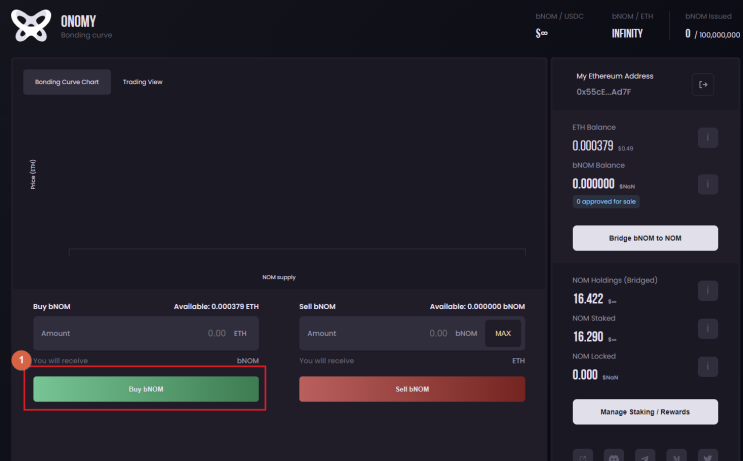
Task: Switch to Trading View tab
Action: pos(142,82)
